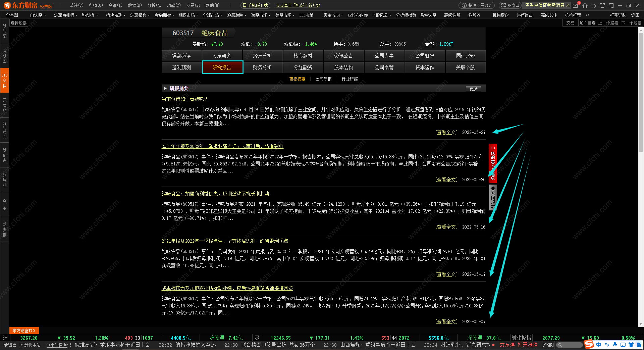Open the 系统(S) menu
Image resolution: width=644 pixels, height=350 pixels.
point(76,5)
